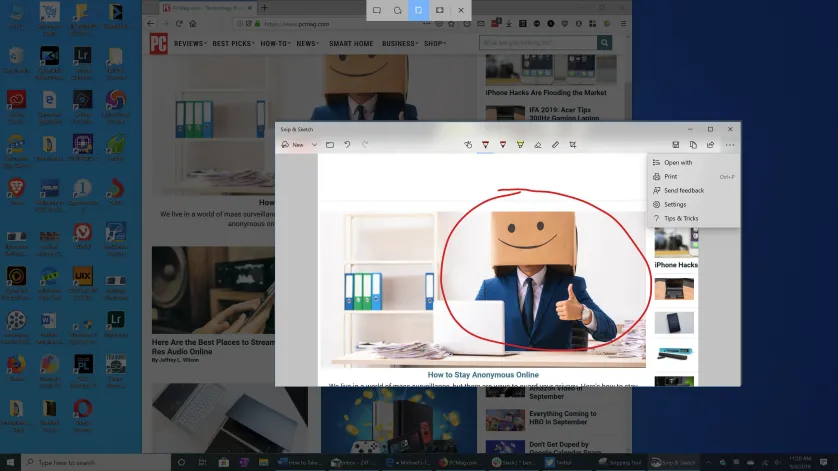Select the Freeform Snip mode
The height and width of the screenshot is (471, 838).
[398, 10]
